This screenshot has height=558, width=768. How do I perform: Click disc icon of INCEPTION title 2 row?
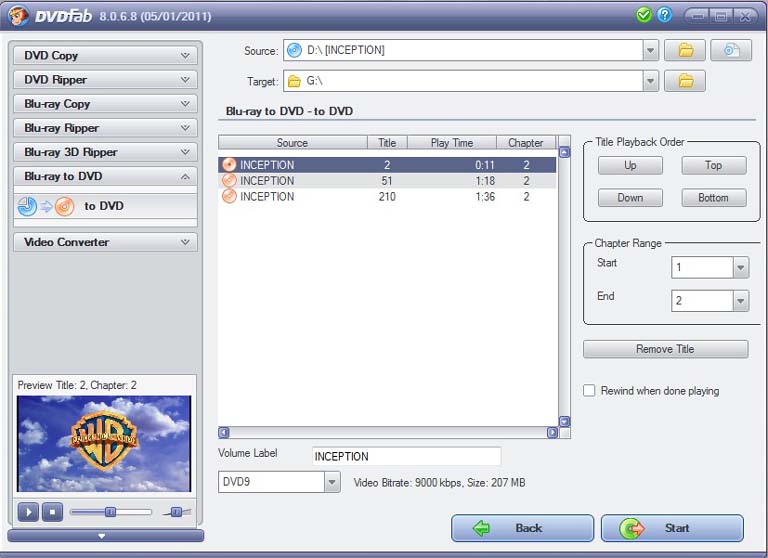229,165
